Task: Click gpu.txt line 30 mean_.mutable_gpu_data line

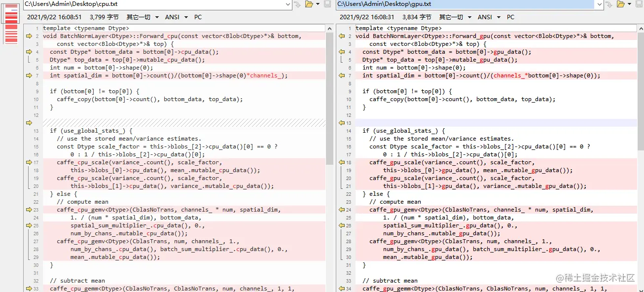Action: [x=428, y=257]
